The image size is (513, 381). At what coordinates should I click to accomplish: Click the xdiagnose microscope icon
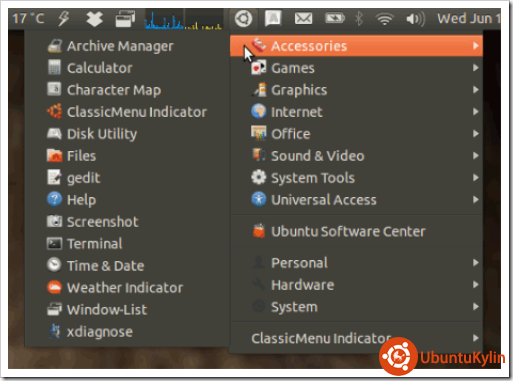[54, 331]
